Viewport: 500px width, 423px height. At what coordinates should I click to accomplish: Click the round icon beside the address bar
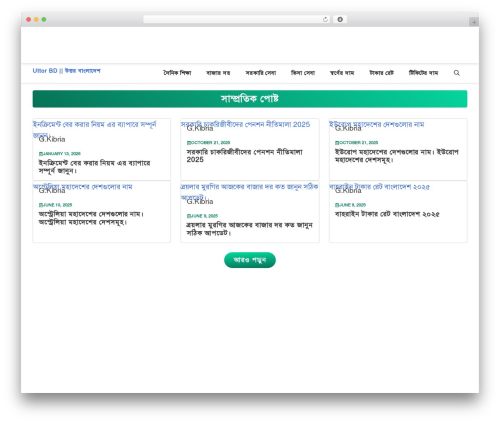tap(340, 20)
